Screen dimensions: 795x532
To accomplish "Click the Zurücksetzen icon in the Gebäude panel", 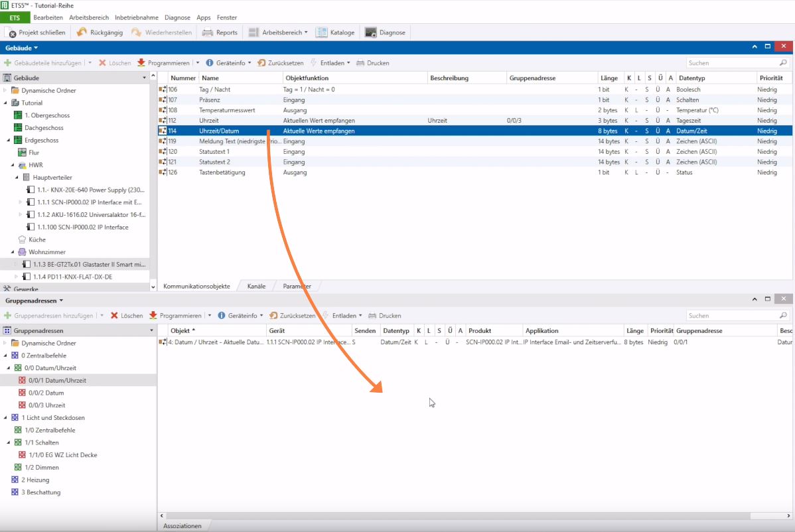I will tap(261, 63).
